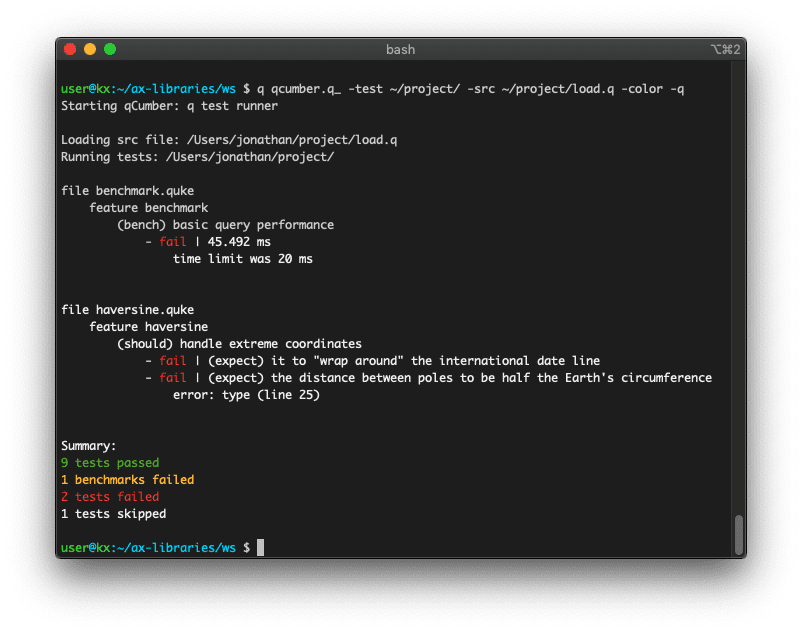This screenshot has width=802, height=632.
Task: Click the fail line about international date line
Action: tap(372, 361)
